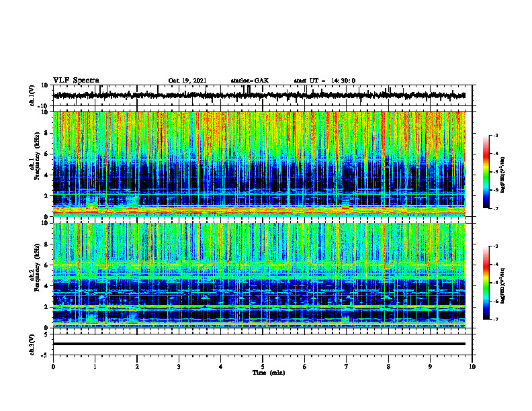Screen dimensions: 532x411
Task: Click the '-3' label on ch.1 color scale
Action: [495, 135]
